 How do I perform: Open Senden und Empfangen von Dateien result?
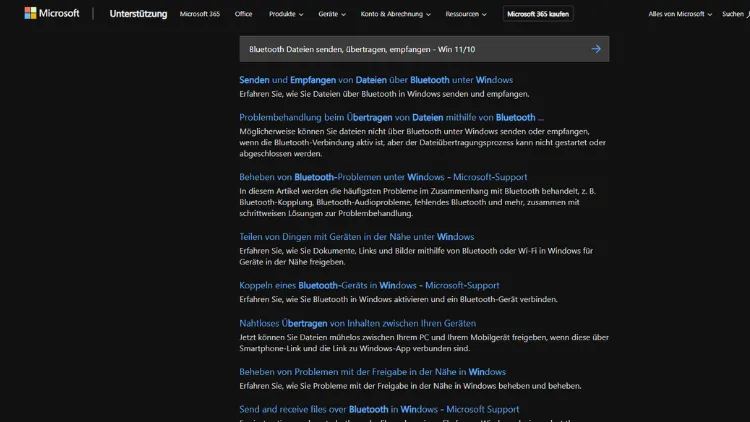[x=376, y=80]
